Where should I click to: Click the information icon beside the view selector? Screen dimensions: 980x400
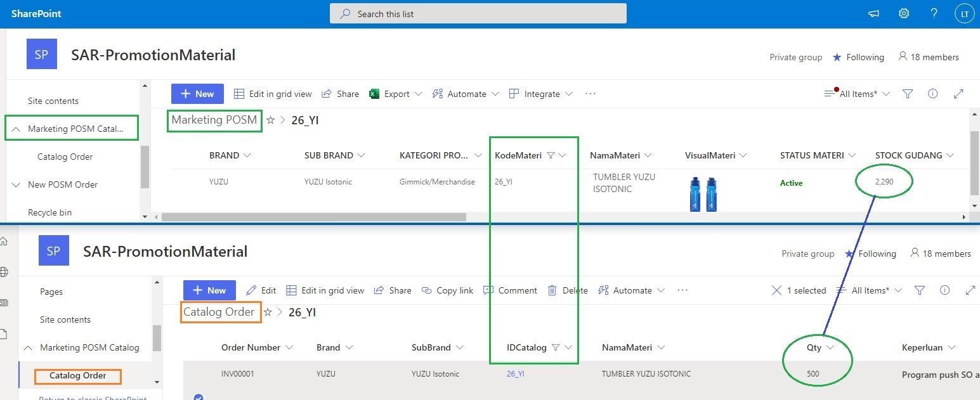tap(932, 94)
